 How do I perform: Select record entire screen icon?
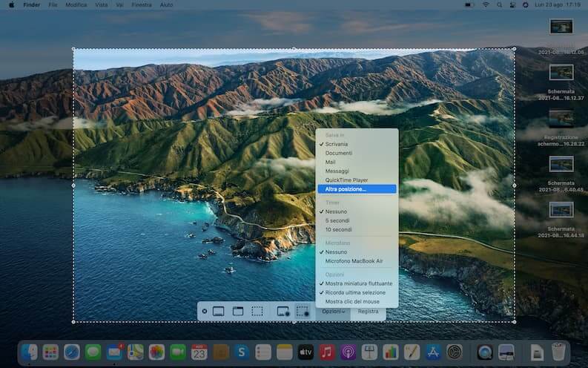tap(283, 312)
